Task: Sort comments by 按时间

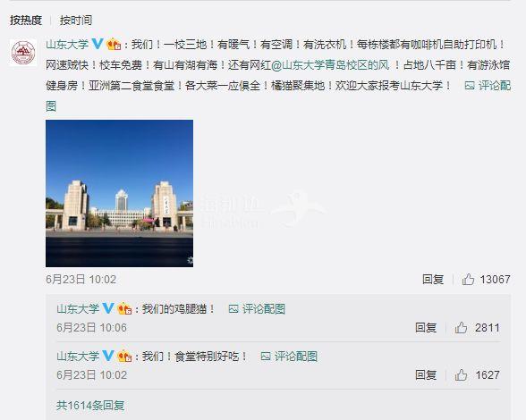Action: click(x=76, y=21)
